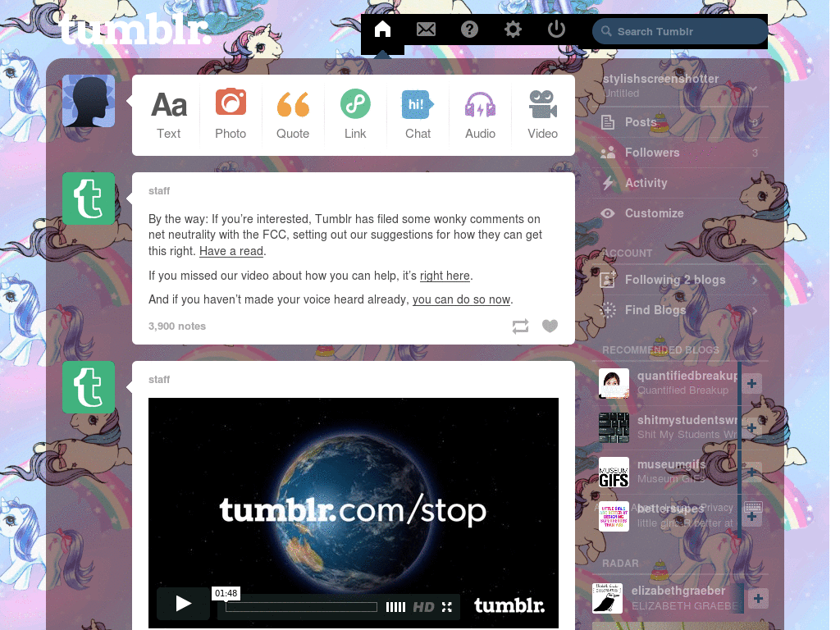The image size is (840, 630).
Task: Create a new Photo post
Action: point(231,115)
